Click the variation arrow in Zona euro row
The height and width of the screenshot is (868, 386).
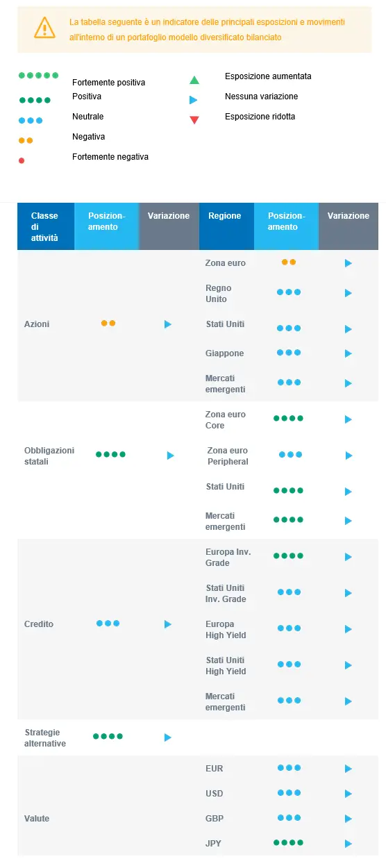349,264
